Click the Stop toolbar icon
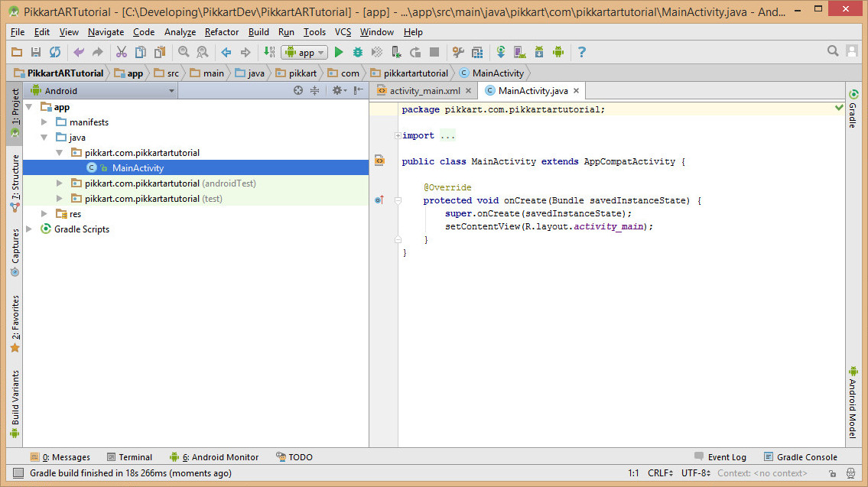The image size is (868, 487). pos(434,52)
